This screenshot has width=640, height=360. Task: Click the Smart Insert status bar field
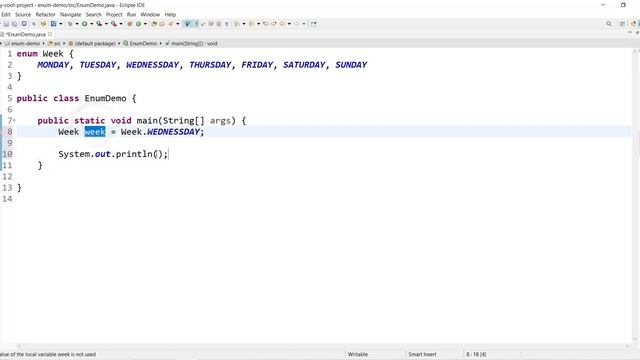tap(422, 354)
